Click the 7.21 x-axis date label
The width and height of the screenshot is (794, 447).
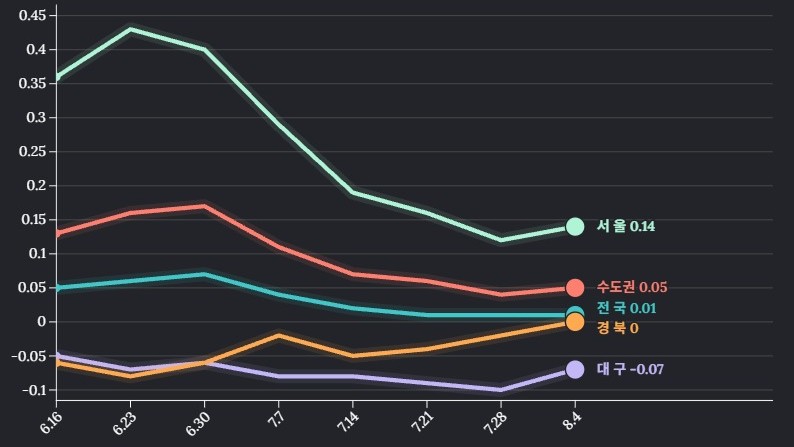coord(423,421)
